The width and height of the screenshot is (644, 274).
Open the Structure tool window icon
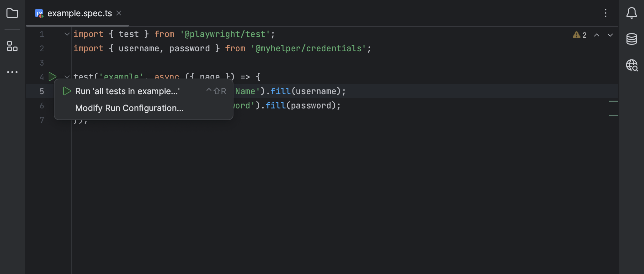(x=12, y=46)
